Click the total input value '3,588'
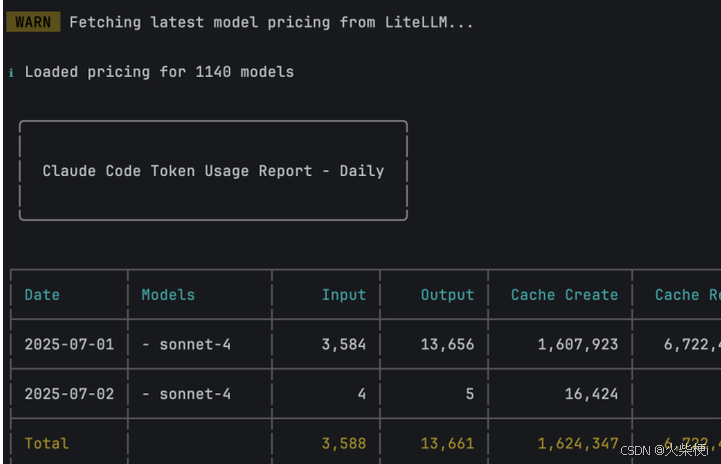 pos(344,444)
